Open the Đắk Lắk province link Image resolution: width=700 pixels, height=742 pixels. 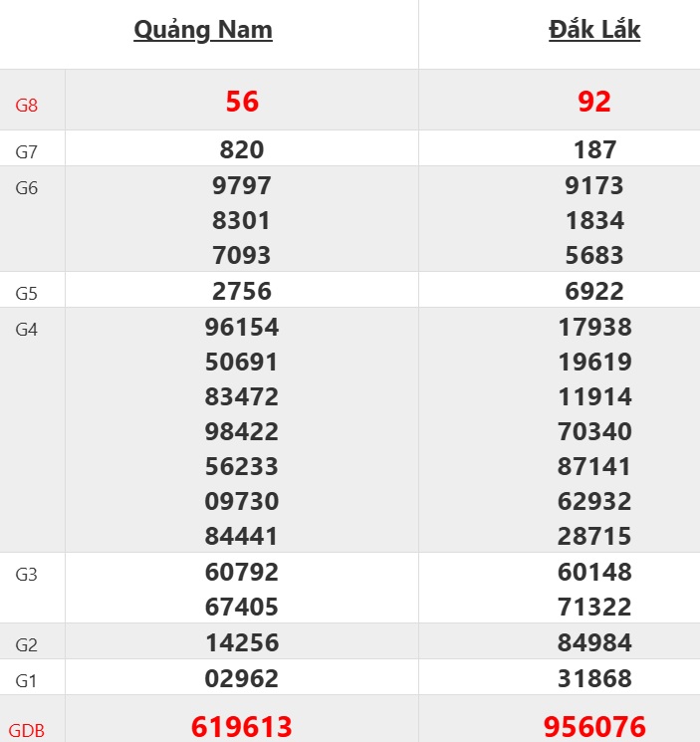click(x=594, y=30)
